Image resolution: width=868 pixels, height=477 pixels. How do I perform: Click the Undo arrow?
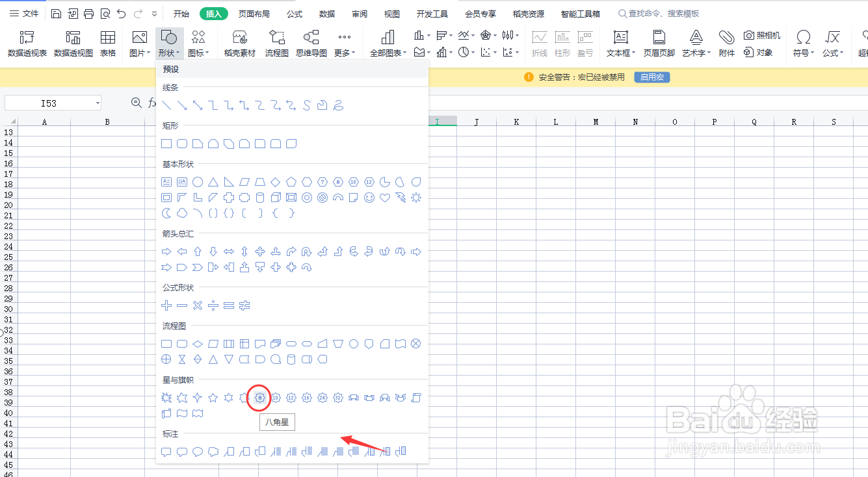tap(122, 14)
